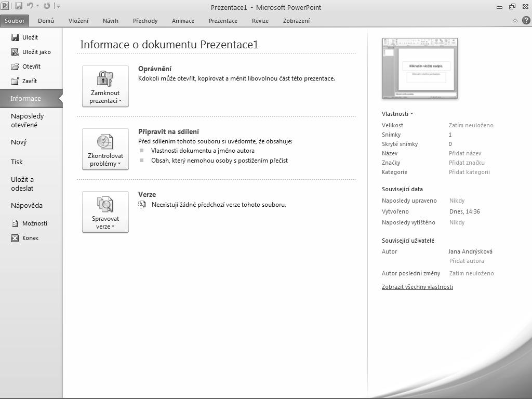This screenshot has width=532, height=399.
Task: Click the Možnosti options icon
Action: pyautogui.click(x=15, y=223)
